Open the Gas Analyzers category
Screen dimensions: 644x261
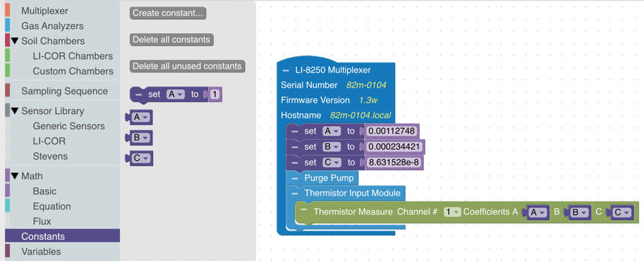52,26
